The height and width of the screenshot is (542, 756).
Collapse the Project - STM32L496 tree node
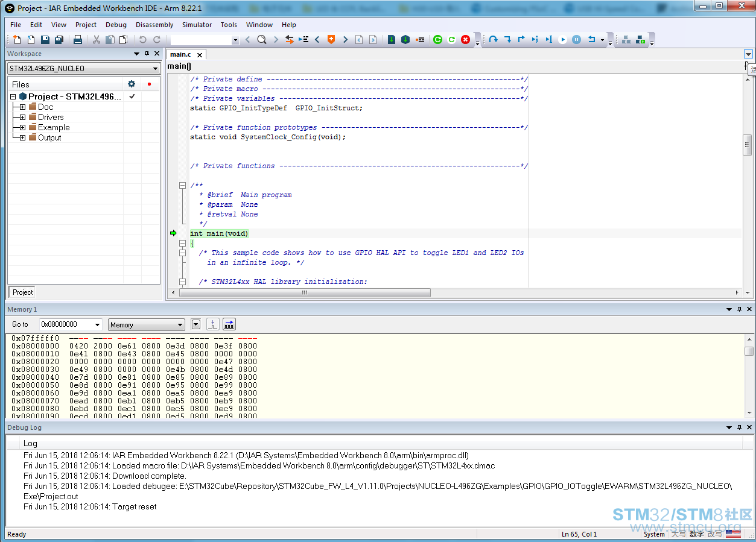click(13, 96)
